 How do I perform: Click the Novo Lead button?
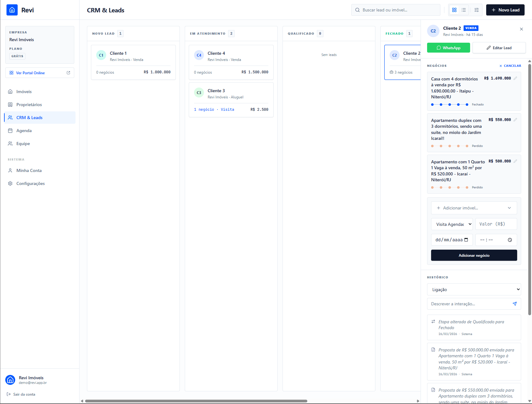pos(505,10)
